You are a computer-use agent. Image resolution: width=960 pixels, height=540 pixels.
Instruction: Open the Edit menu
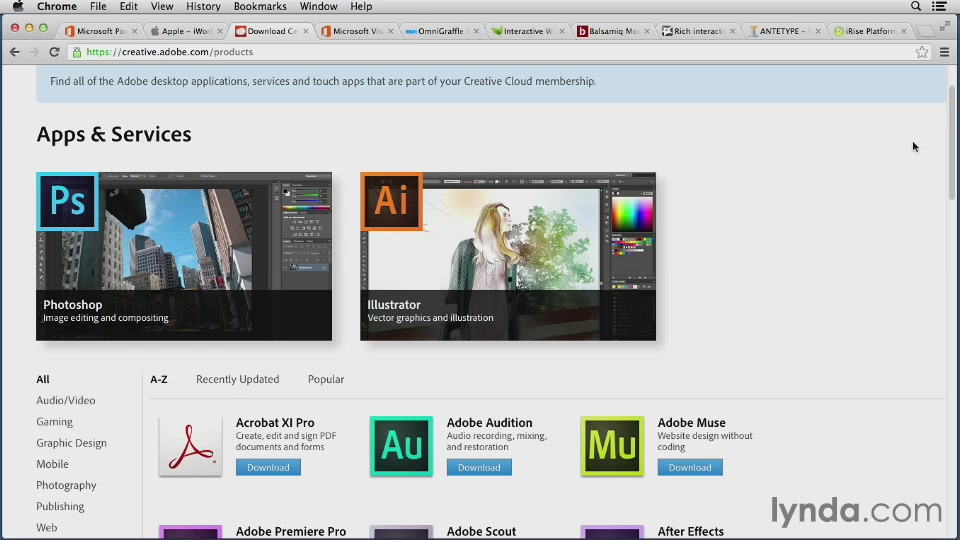129,6
